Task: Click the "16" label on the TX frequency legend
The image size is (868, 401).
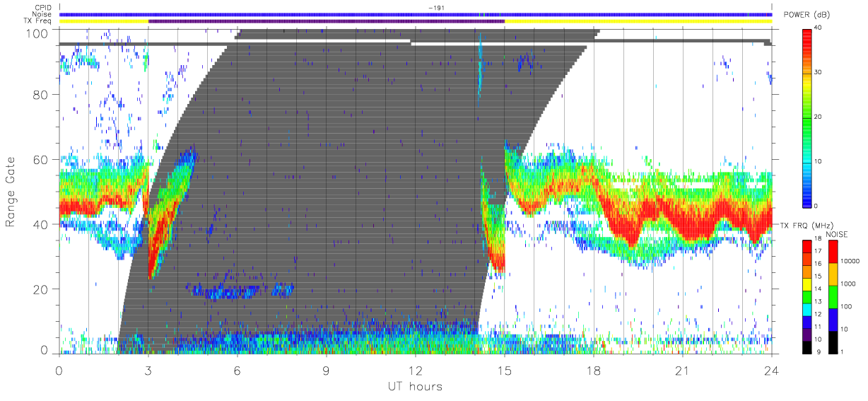Action: [819, 263]
